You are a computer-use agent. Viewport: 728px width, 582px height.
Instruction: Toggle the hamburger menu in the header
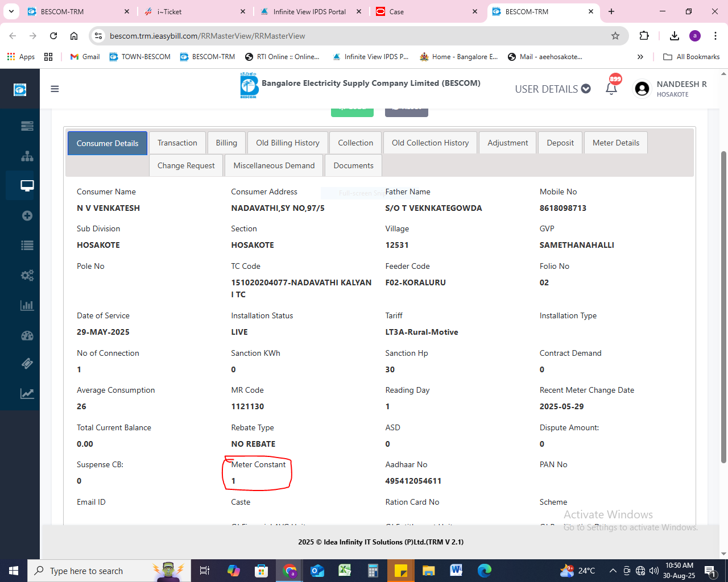coord(55,89)
